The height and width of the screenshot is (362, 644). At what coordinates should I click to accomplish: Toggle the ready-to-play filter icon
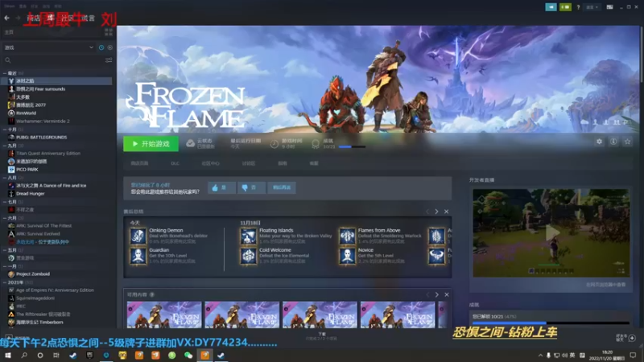pyautogui.click(x=109, y=47)
